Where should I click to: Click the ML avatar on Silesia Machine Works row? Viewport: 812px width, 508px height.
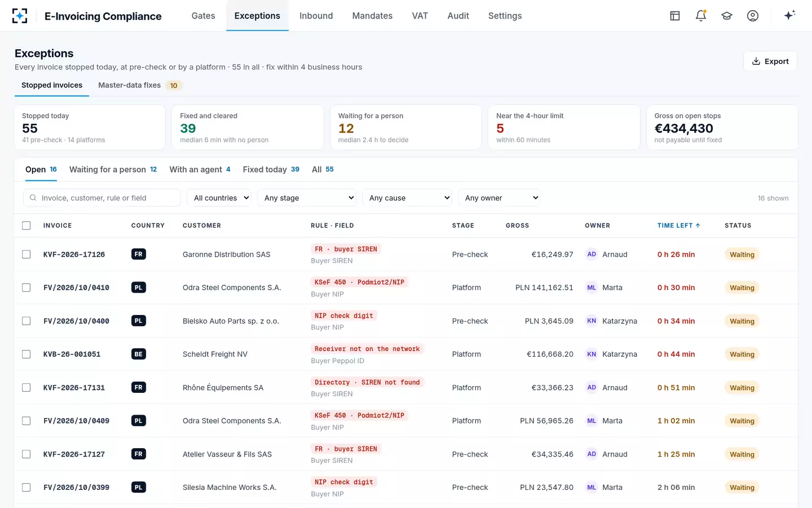point(592,487)
